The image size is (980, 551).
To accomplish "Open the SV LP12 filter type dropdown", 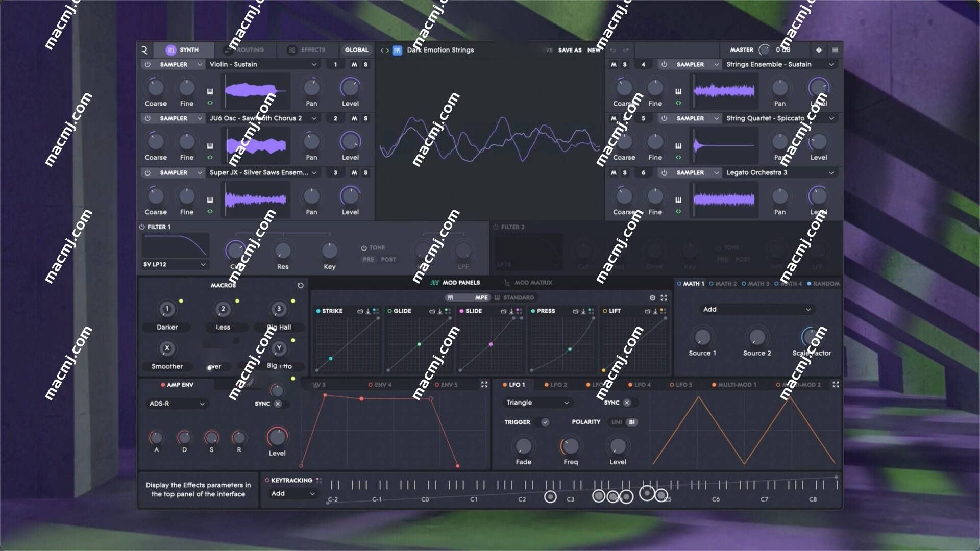I will tap(175, 264).
